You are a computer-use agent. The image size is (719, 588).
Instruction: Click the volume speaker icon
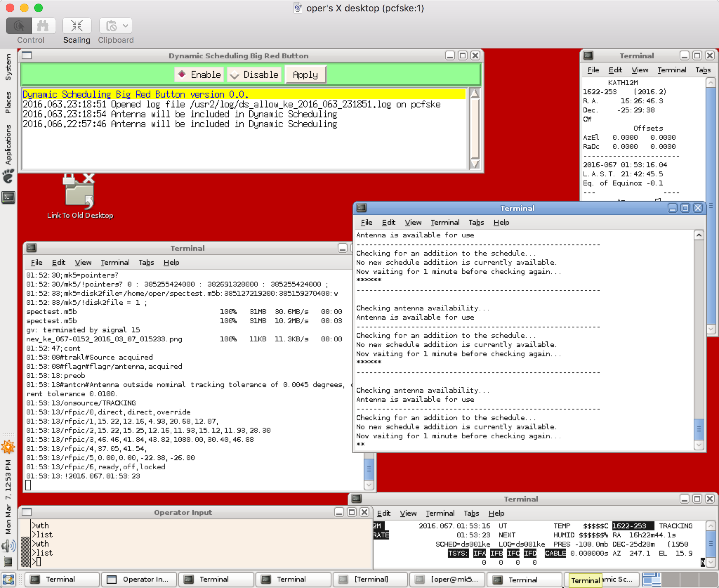(x=8, y=546)
